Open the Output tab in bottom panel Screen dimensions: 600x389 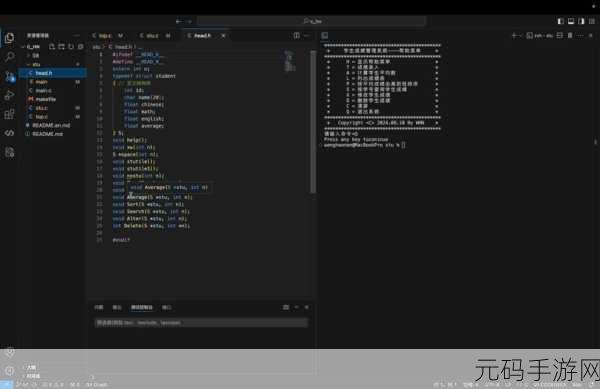117,307
